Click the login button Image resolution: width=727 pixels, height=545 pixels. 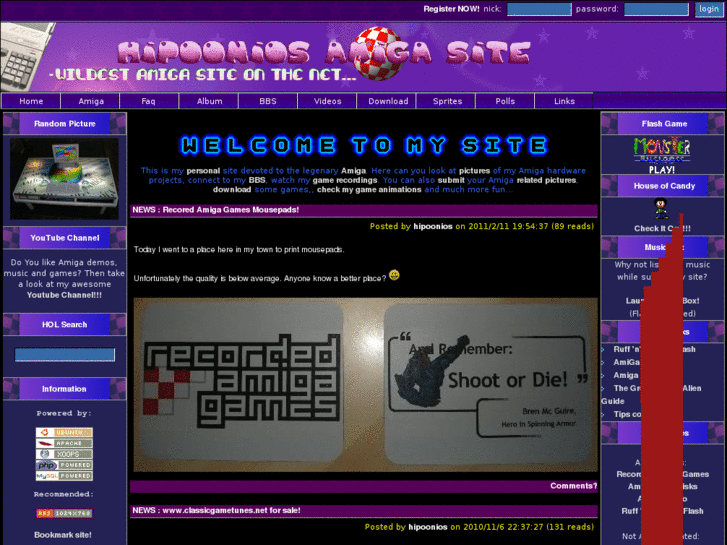(708, 9)
